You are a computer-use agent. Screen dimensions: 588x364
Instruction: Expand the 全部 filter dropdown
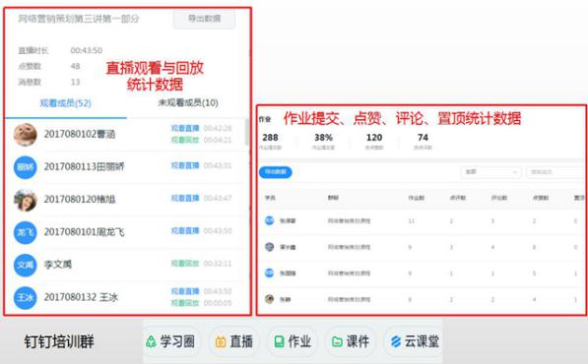point(490,172)
